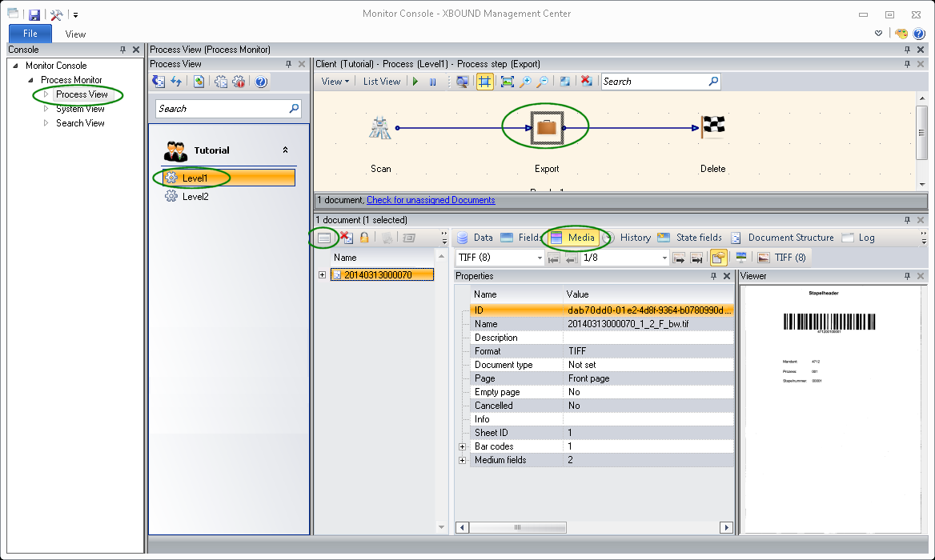Open the Document Structure tab

pos(790,238)
